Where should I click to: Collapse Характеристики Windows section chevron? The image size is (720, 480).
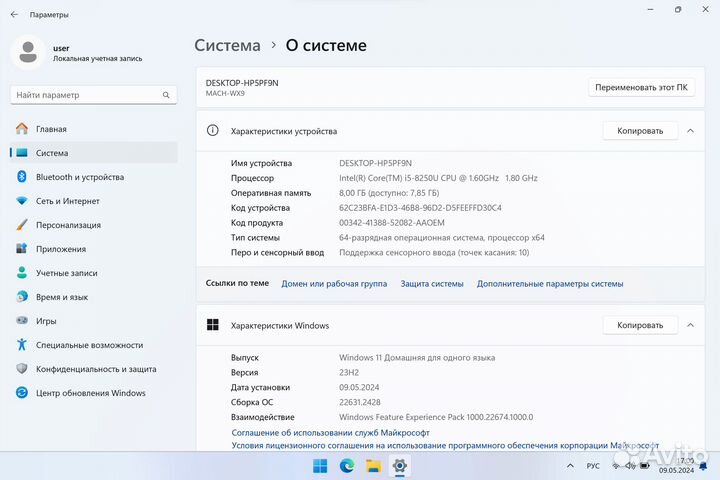point(690,325)
